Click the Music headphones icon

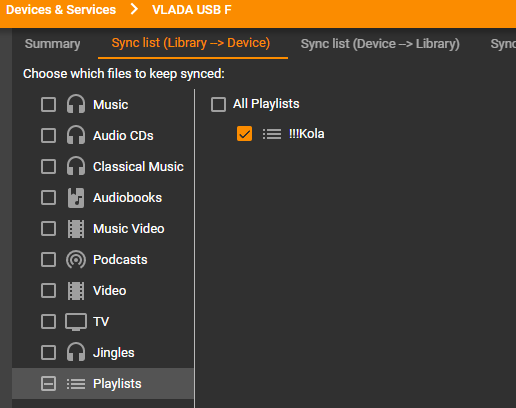coord(76,104)
